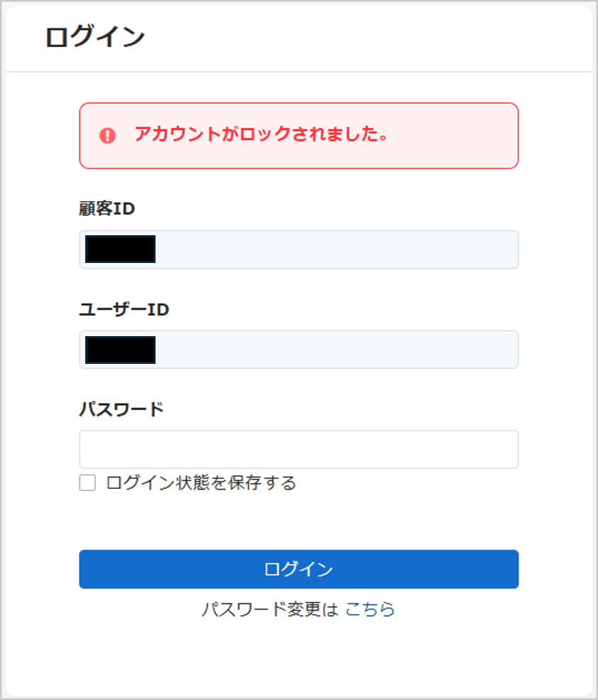Click the blank area right of 顧客ID redaction

(x=337, y=249)
